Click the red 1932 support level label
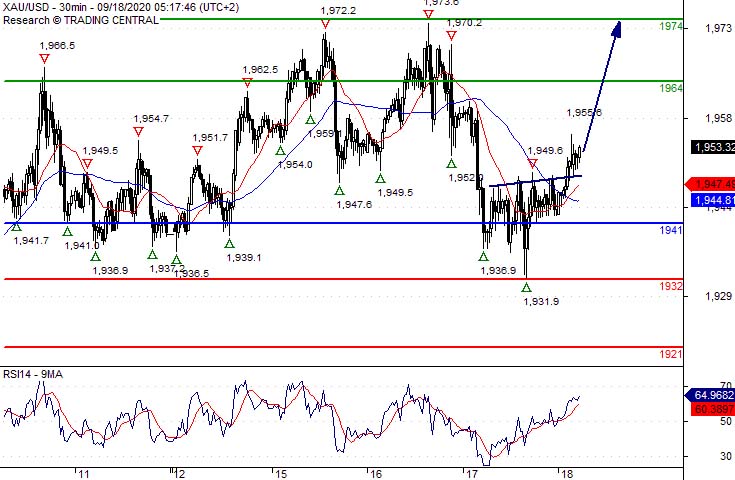Viewport: 735px width, 480px height. [x=671, y=286]
